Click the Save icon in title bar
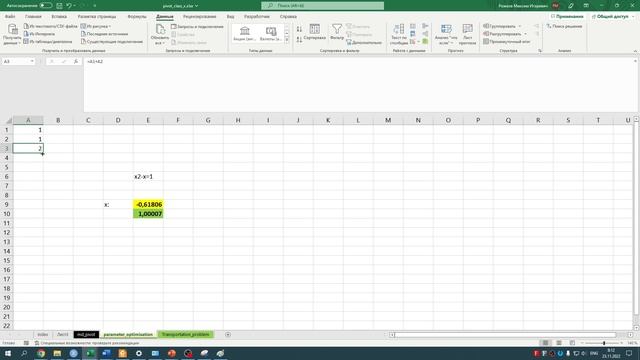 (59, 6)
